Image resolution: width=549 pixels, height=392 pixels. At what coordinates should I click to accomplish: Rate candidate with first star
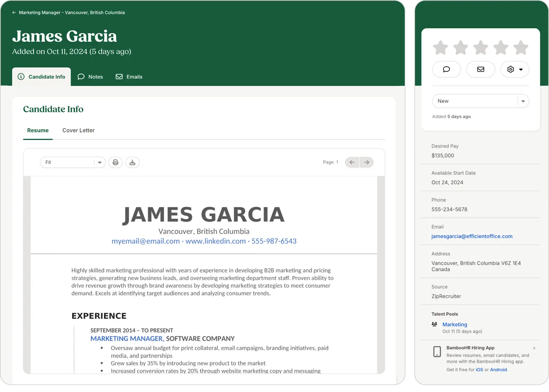(x=440, y=48)
